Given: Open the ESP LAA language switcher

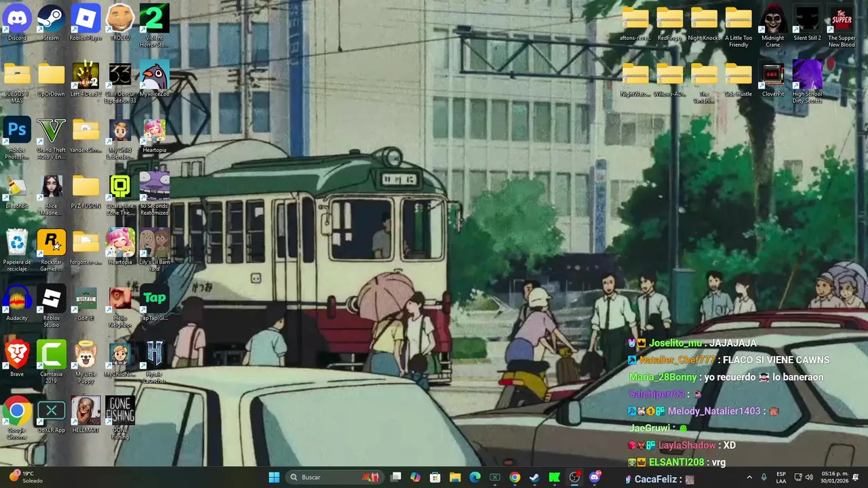Looking at the screenshot, I should point(781,477).
